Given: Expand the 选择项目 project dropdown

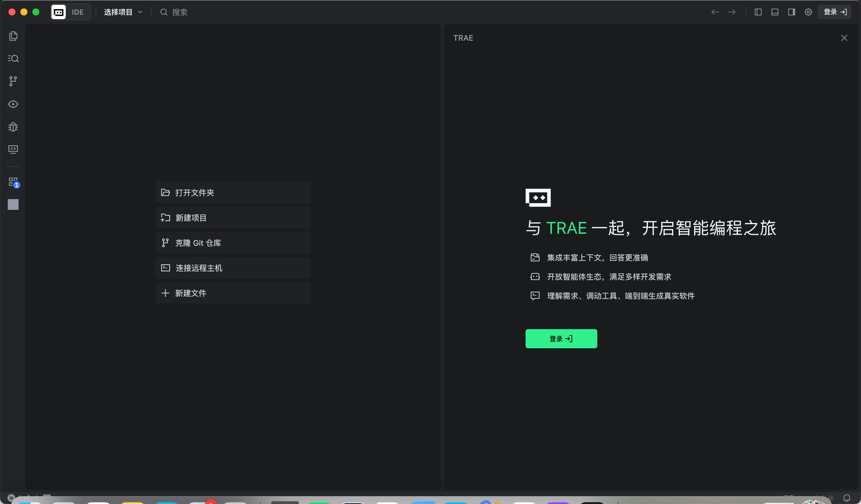Looking at the screenshot, I should [x=123, y=12].
